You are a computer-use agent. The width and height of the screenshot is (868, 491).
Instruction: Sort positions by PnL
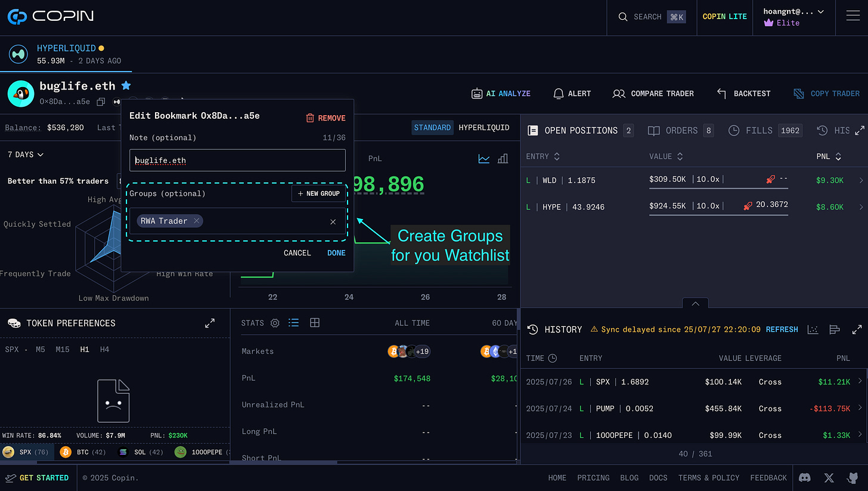click(x=829, y=156)
